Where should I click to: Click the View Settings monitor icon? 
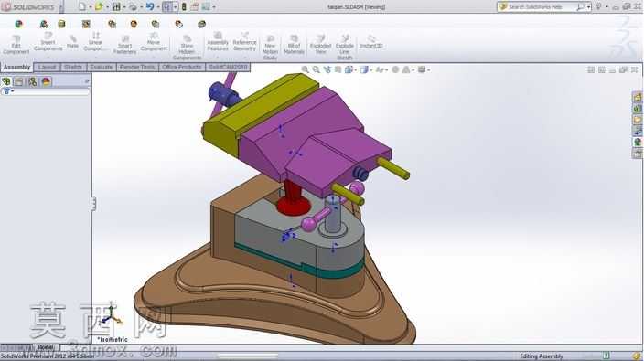[422, 69]
